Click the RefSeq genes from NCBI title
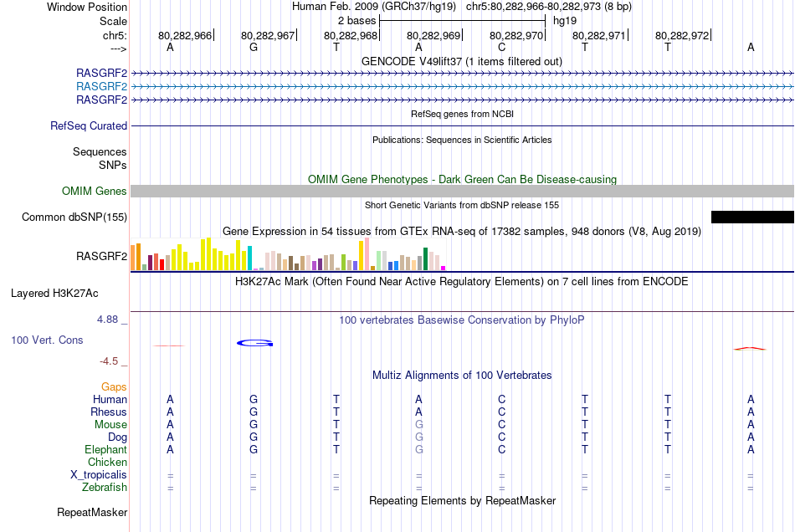Image resolution: width=795 pixels, height=532 pixels. coord(463,114)
